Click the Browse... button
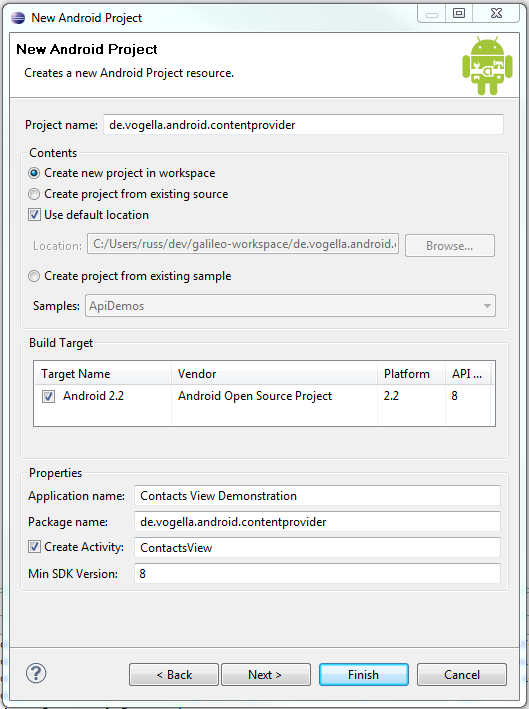This screenshot has width=529, height=709. coord(450,246)
